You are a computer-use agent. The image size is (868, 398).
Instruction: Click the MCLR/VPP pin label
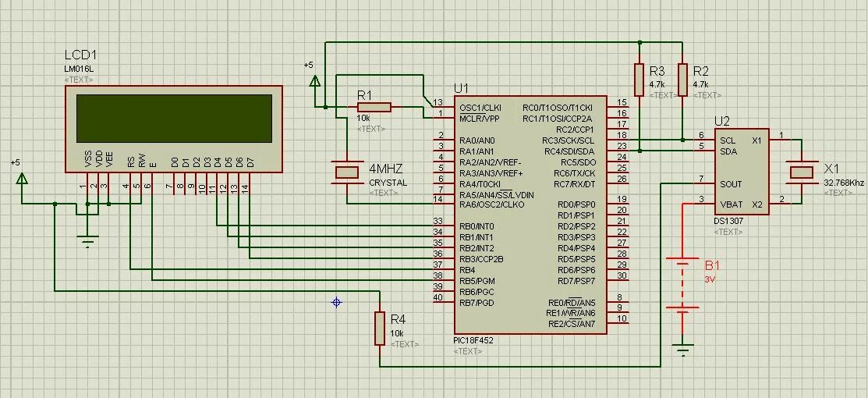(x=480, y=119)
